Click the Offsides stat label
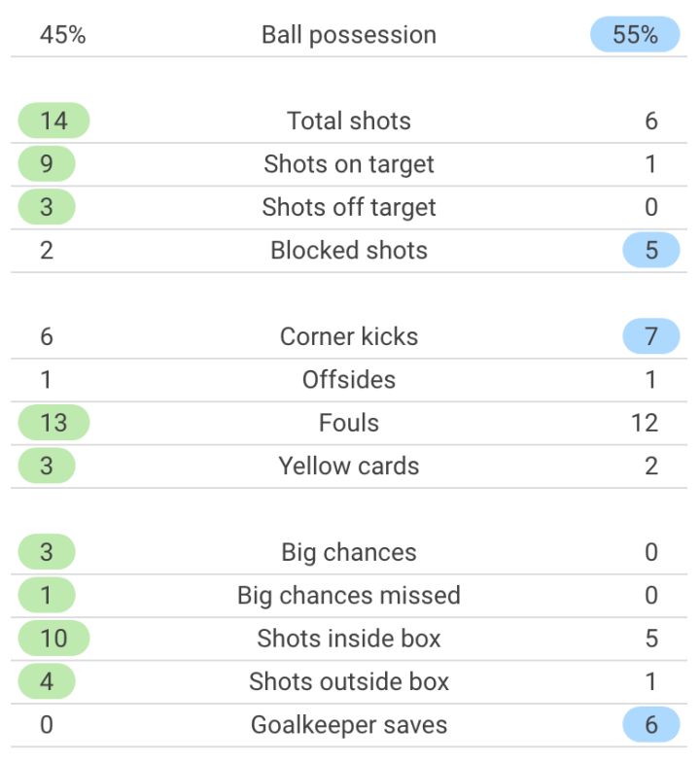Viewport: 700px width, 762px height. 349,380
